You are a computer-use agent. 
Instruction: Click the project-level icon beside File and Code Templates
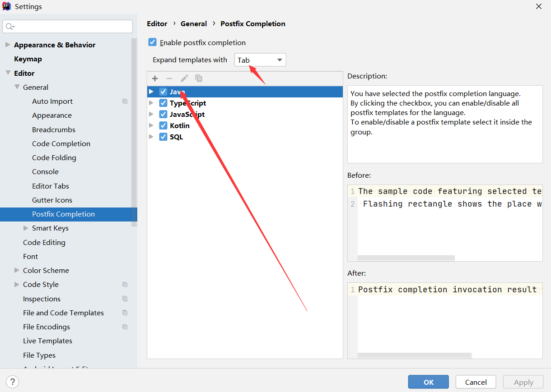(x=125, y=313)
